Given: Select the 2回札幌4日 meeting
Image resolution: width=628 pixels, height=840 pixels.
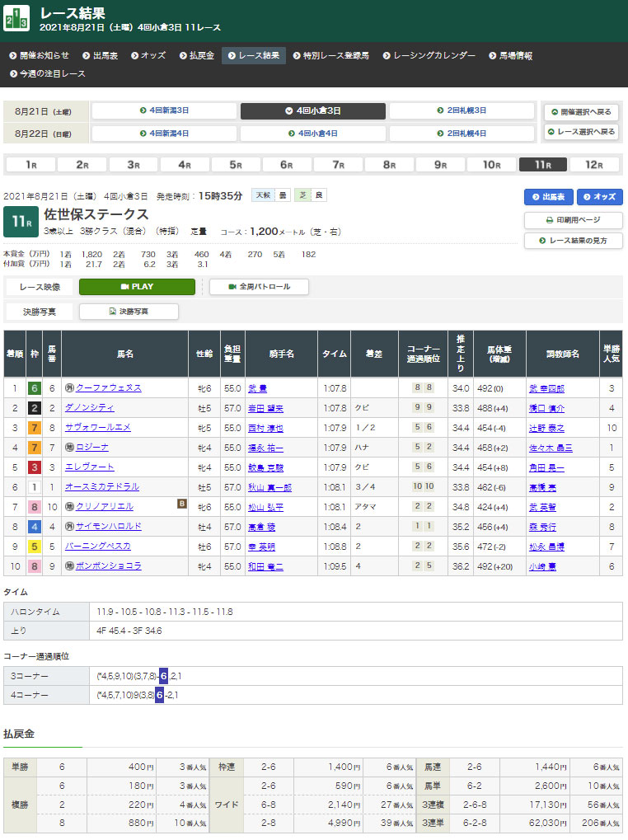Looking at the screenshot, I should (x=462, y=133).
